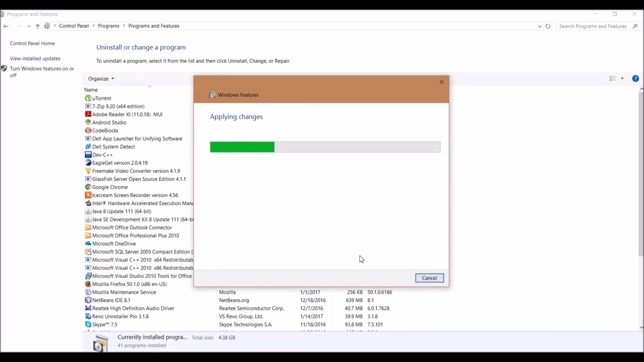Click the Dell App Launcher icon
The height and width of the screenshot is (362, 644).
[x=88, y=138]
